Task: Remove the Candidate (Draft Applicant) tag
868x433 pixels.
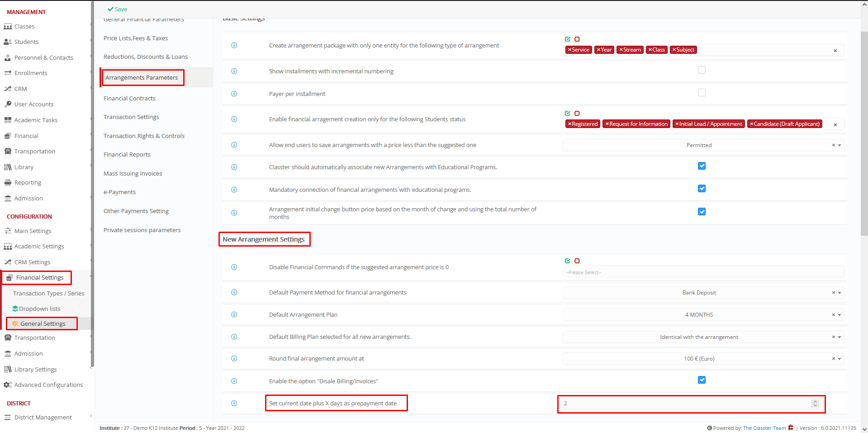Action: pos(751,124)
